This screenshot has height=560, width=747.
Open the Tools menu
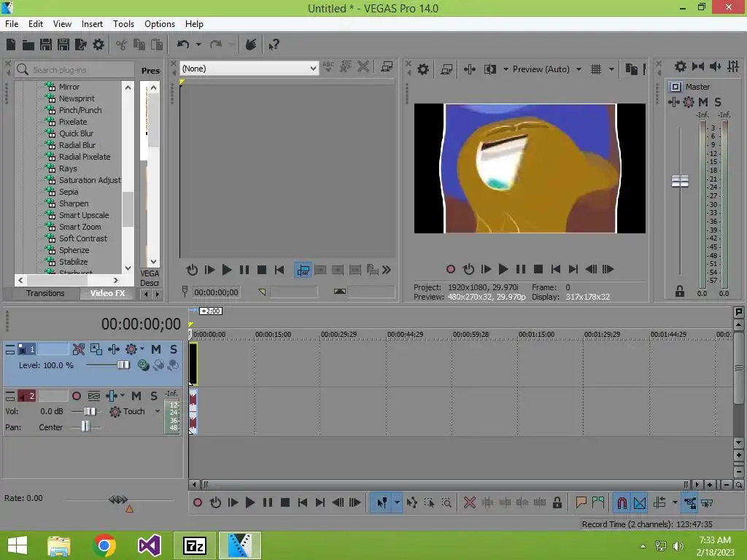[123, 24]
